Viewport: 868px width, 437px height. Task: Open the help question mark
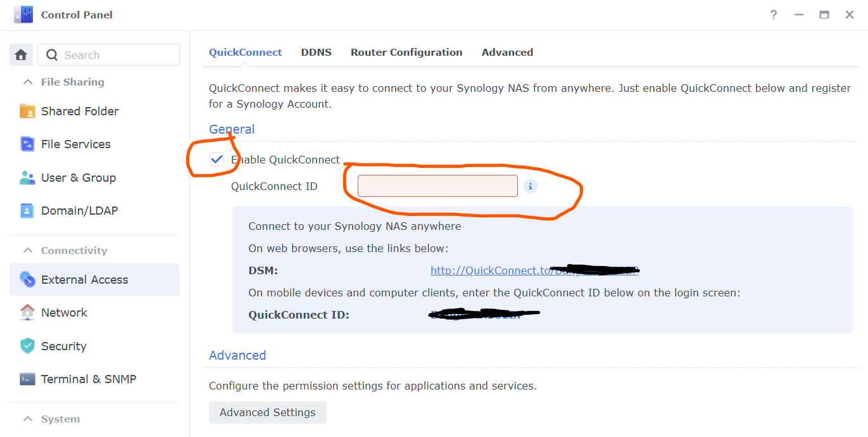tap(774, 15)
